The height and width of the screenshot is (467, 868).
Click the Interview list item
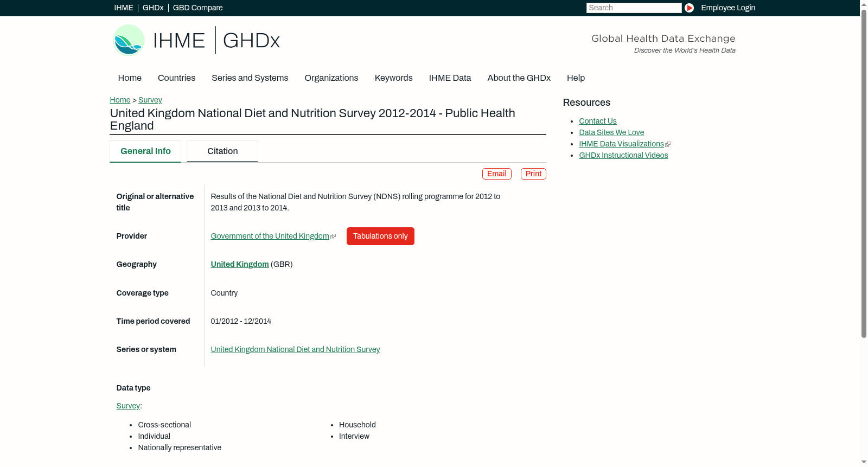coord(354,436)
